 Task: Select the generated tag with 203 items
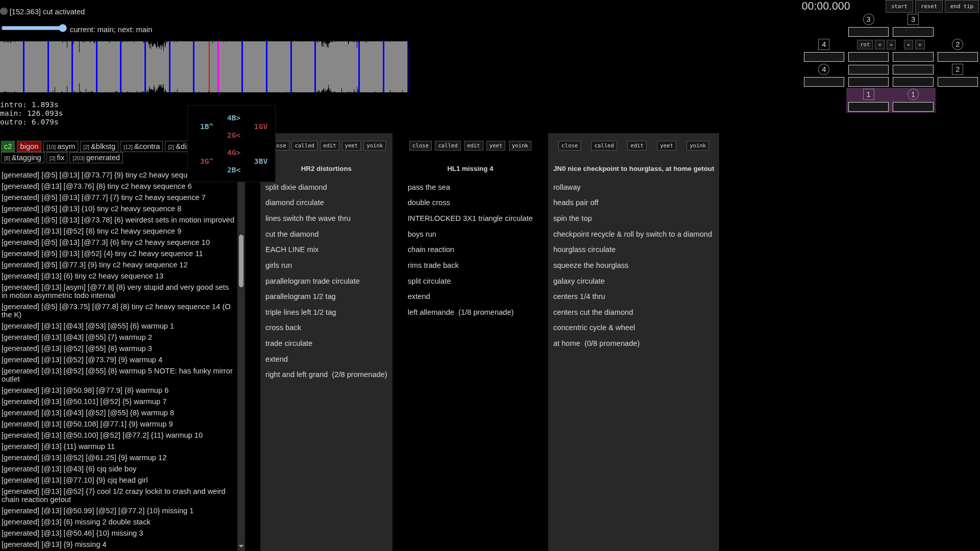pyautogui.click(x=96, y=158)
